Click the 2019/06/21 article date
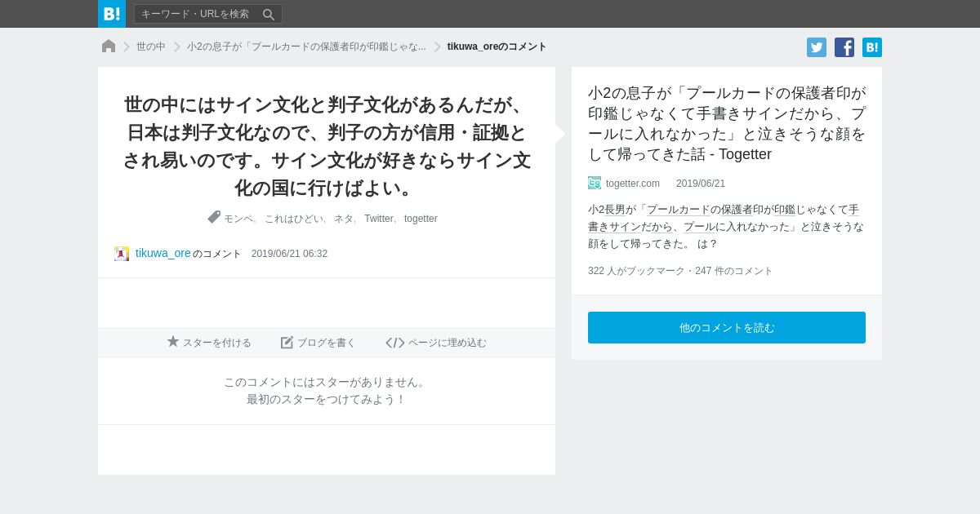980x514 pixels. (x=701, y=184)
